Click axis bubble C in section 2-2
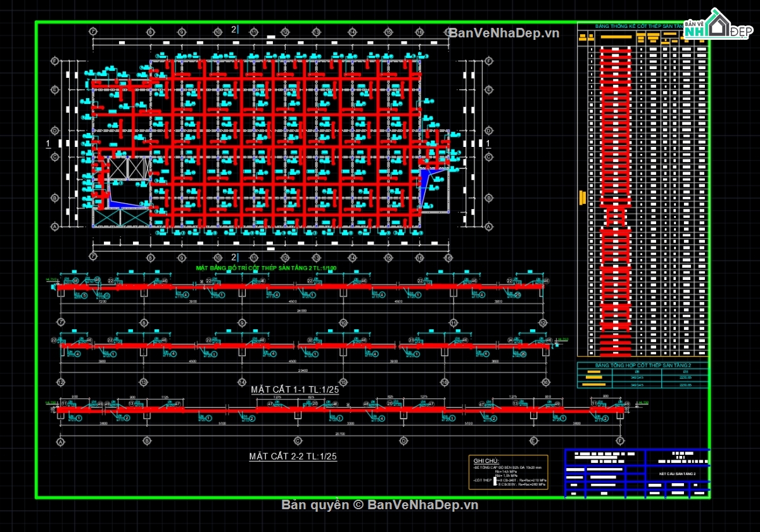Screen dimensions: 760x532 tap(298, 441)
